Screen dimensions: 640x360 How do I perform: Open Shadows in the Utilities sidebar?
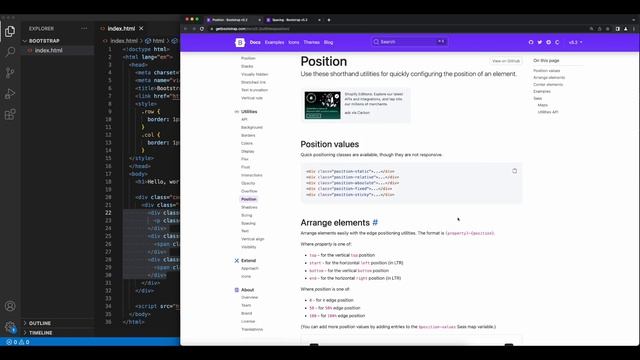249,207
